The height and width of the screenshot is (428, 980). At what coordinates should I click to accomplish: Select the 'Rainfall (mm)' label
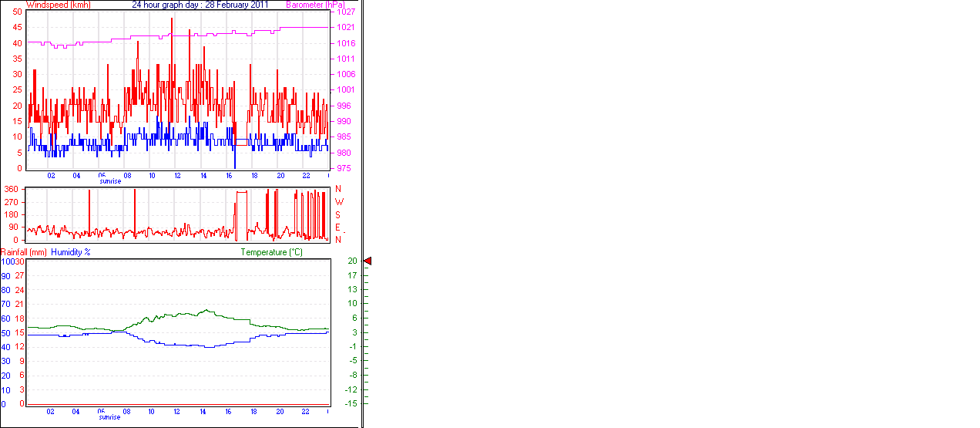(24, 252)
